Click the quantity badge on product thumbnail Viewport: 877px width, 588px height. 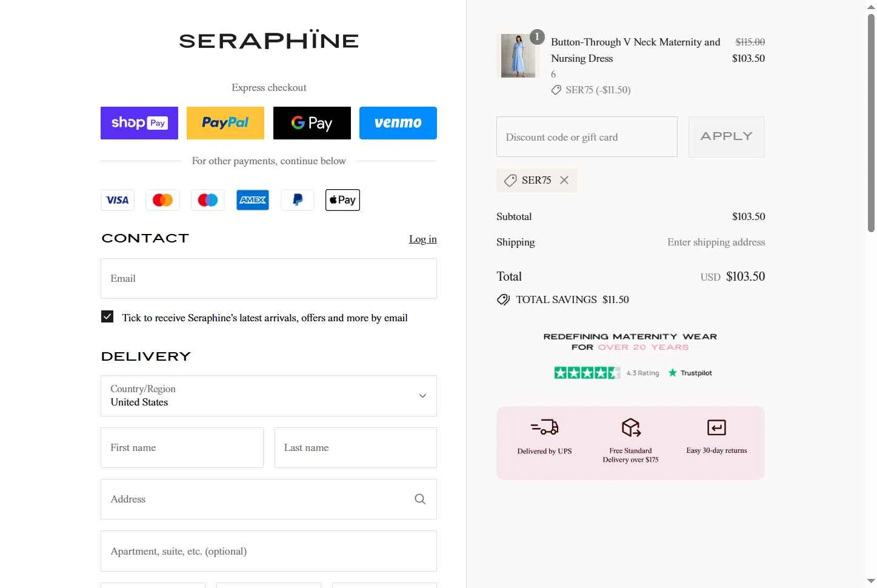point(537,37)
